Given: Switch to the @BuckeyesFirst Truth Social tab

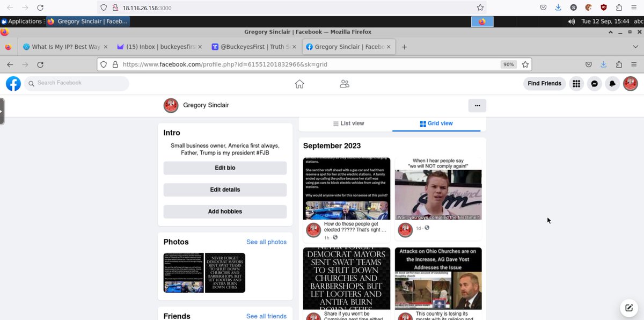Looking at the screenshot, I should (254, 47).
